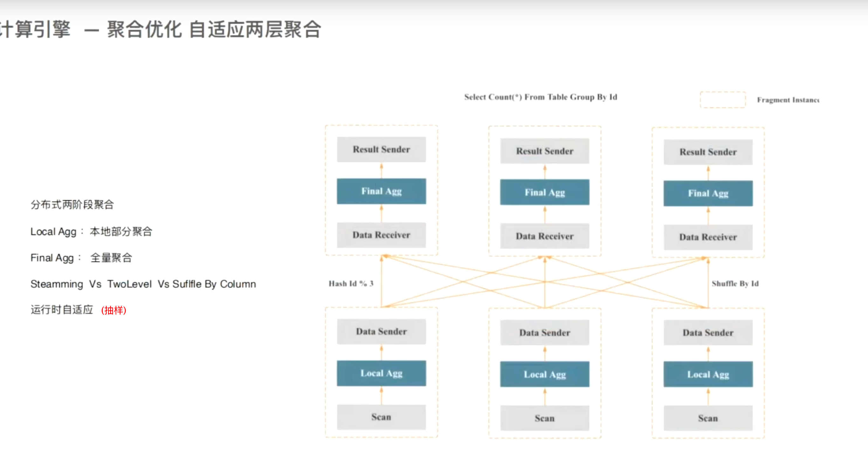Select the Local Agg 本地部分聚合 text
Image resolution: width=868 pixels, height=468 pixels.
pyautogui.click(x=91, y=231)
